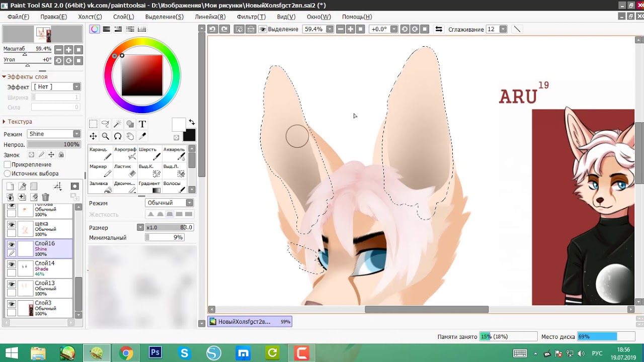The height and width of the screenshot is (362, 644).
Task: Click the black background color swatch
Action: [189, 135]
